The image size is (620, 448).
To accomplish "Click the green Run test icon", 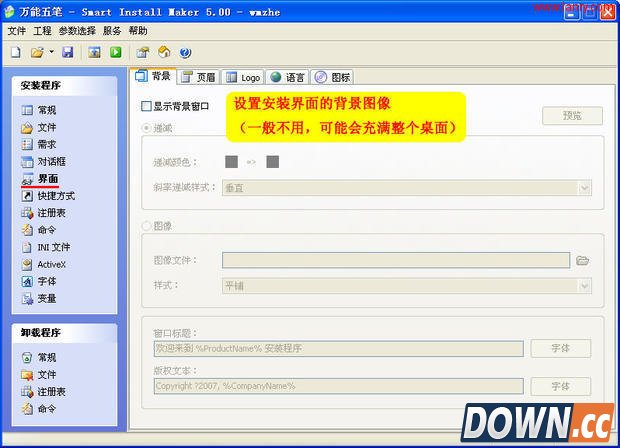I will 116,52.
